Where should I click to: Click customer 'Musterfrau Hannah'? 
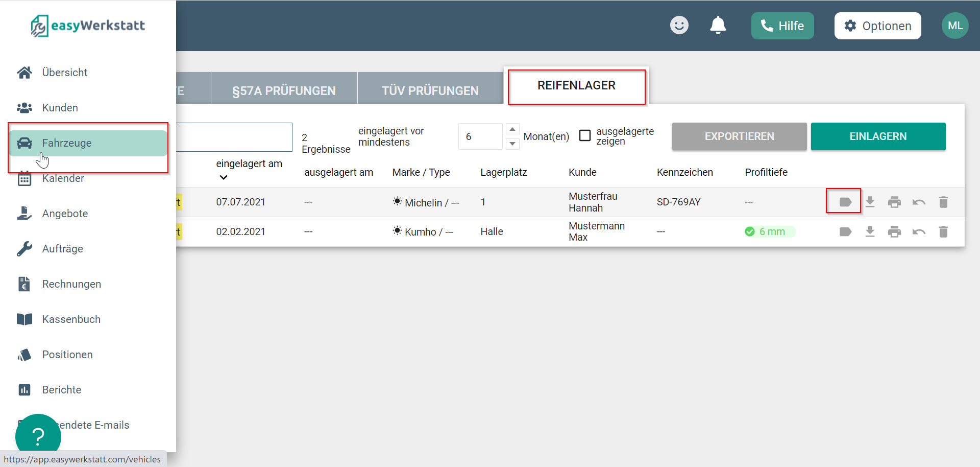click(x=593, y=202)
